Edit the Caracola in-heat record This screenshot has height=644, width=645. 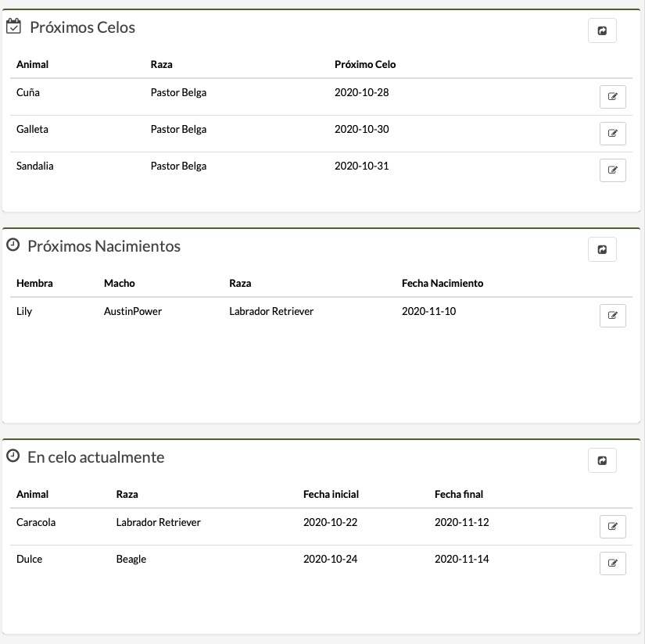tap(612, 527)
